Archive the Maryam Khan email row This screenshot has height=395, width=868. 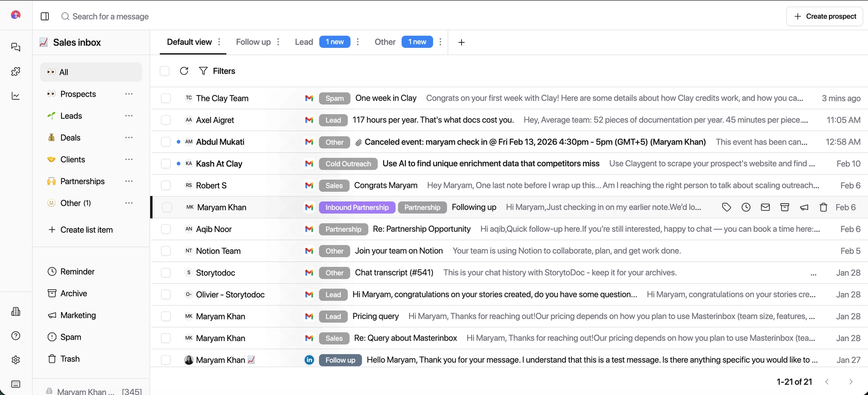(x=784, y=207)
